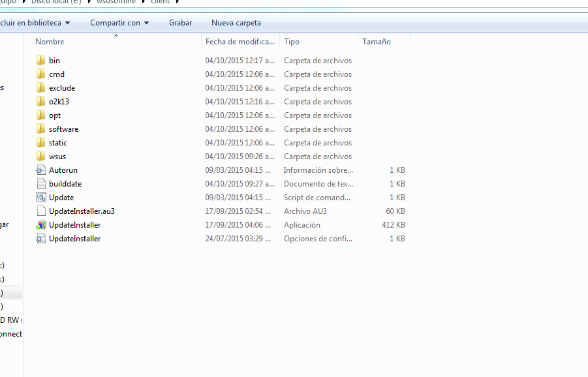Sort files by Tipo column header

point(292,42)
